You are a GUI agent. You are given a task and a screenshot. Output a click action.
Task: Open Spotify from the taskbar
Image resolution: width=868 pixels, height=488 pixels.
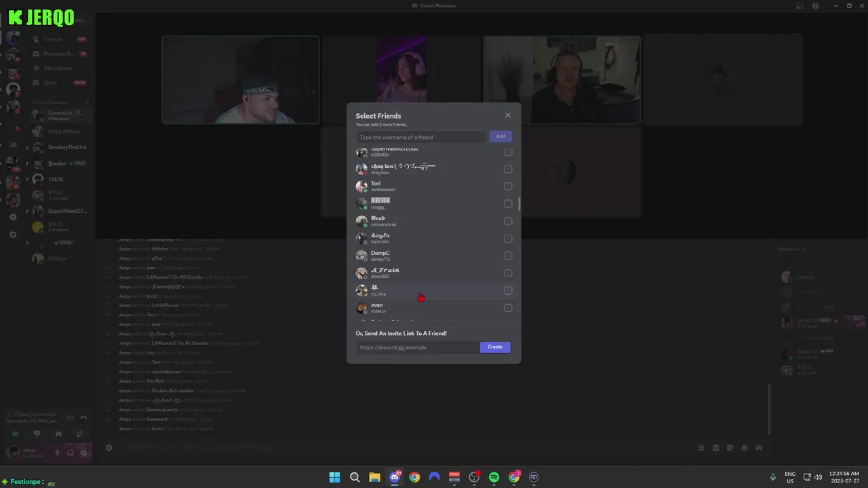click(x=494, y=477)
